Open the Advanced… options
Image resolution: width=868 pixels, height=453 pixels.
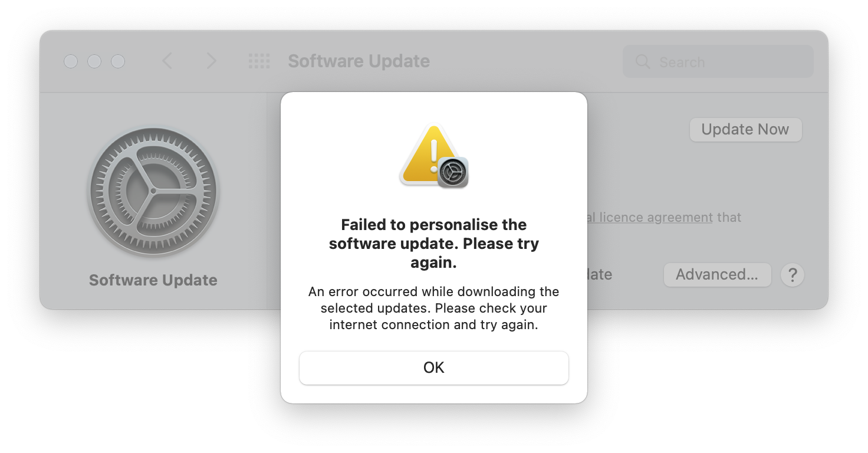[x=717, y=275]
